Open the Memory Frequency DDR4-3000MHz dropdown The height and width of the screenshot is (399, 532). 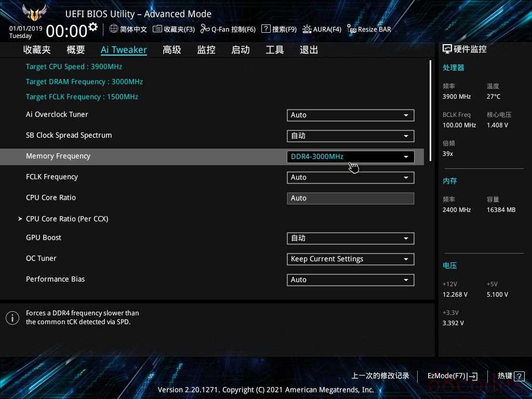[x=351, y=157]
